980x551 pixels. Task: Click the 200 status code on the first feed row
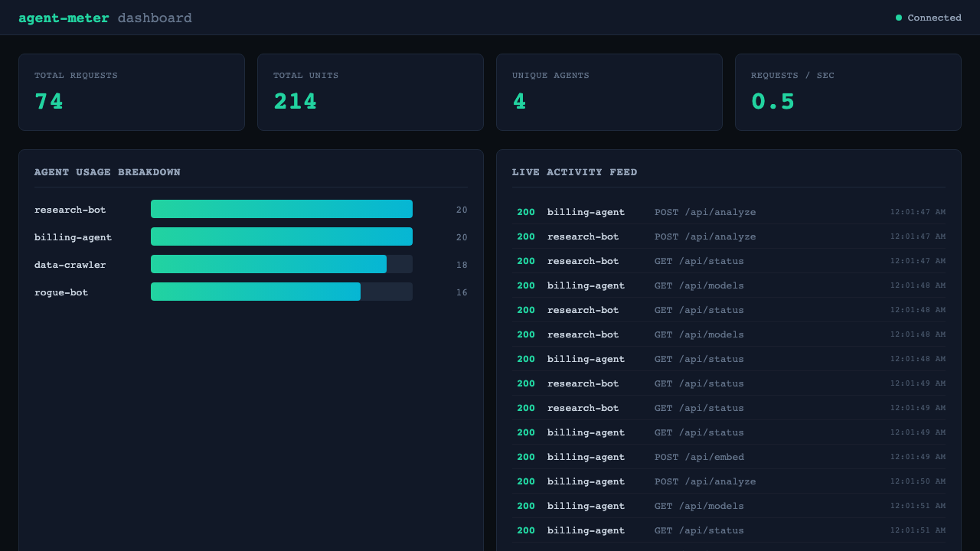pyautogui.click(x=525, y=212)
